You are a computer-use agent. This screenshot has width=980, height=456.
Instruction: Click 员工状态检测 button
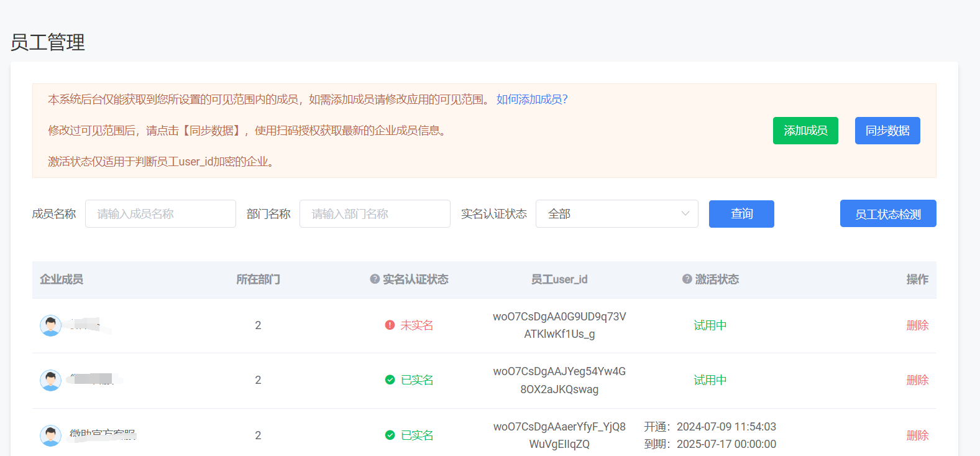pyautogui.click(x=888, y=214)
